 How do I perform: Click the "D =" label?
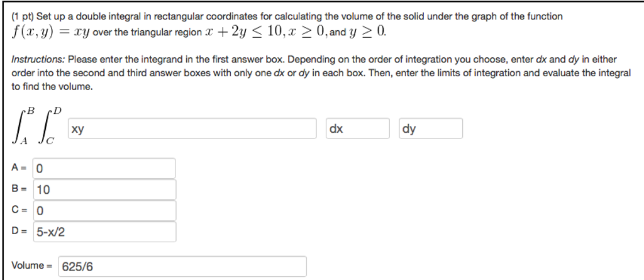point(19,231)
